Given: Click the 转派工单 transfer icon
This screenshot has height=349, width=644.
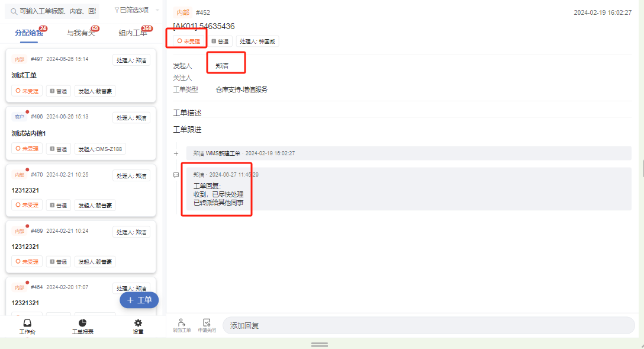Looking at the screenshot, I should 182,322.
